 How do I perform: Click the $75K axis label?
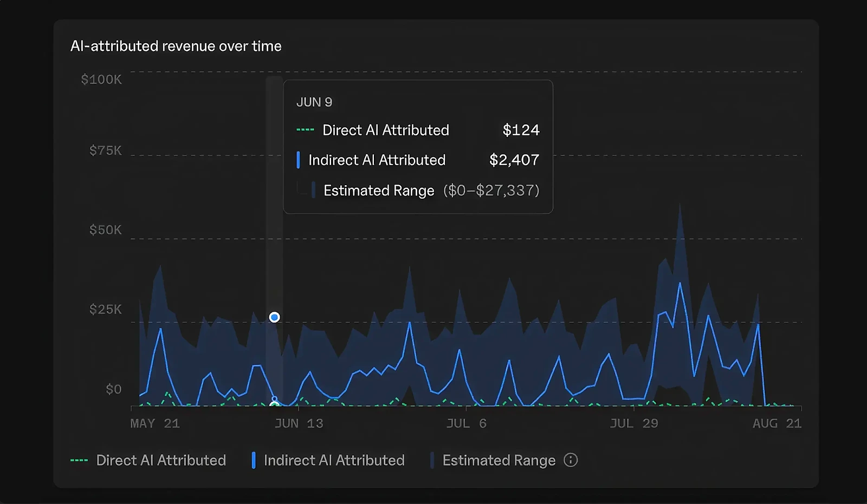tap(106, 150)
